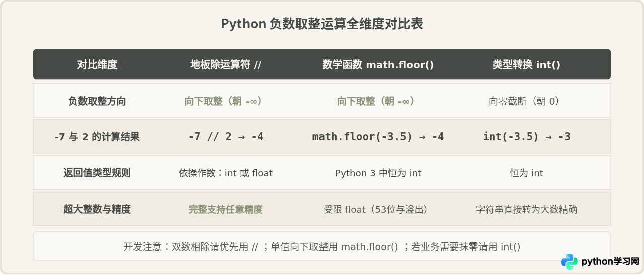The width and height of the screenshot is (644, 275).
Task: Click the 'math.floor(-3.5) → -4' cell
Action: (378, 137)
